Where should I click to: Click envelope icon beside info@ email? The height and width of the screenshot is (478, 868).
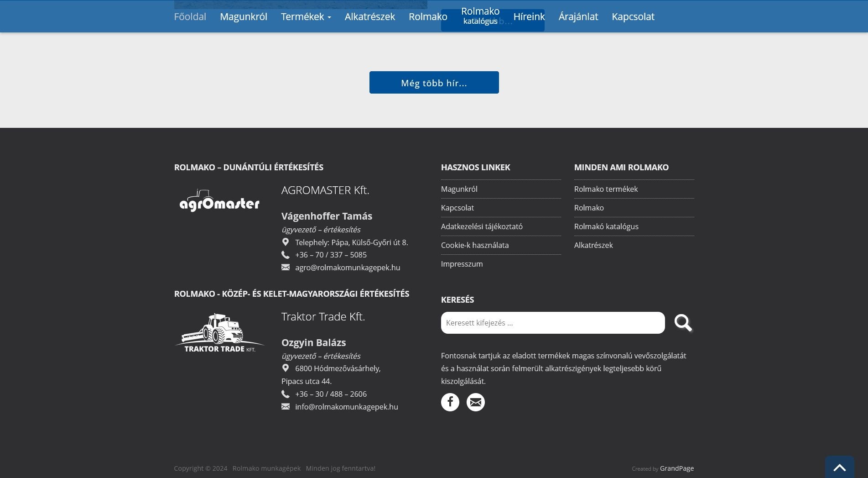click(286, 407)
